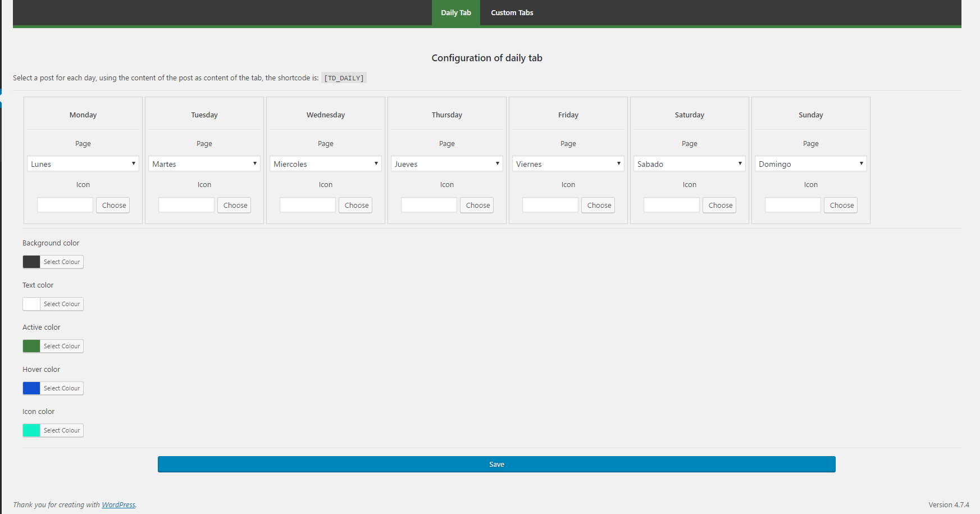Viewport: 980px width, 514px height.
Task: Open Thursday page dropdown showing Jueves
Action: (447, 163)
